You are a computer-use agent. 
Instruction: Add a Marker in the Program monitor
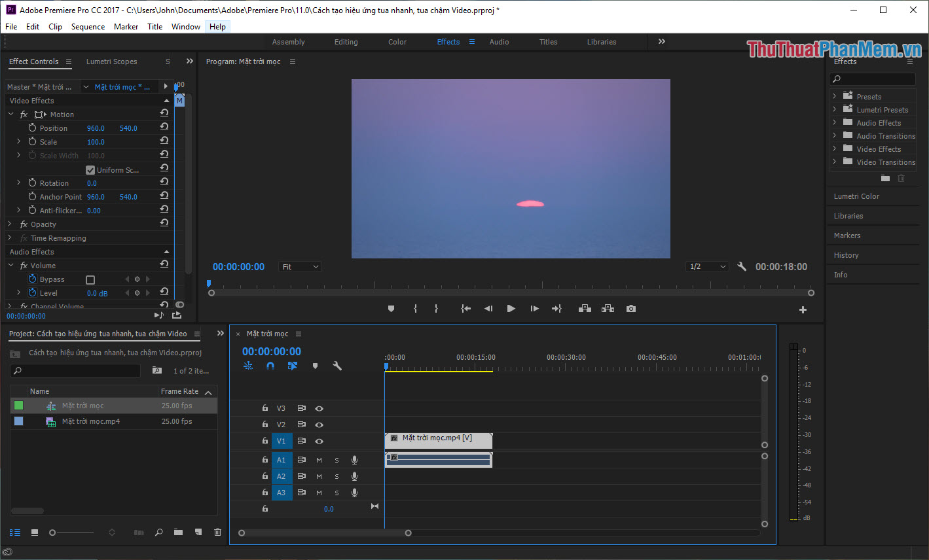point(391,308)
